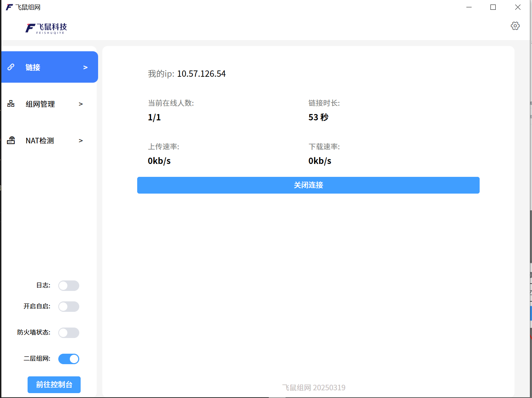This screenshot has height=398, width=532.
Task: Switch to the NAT检测 menu item
Action: coord(40,141)
